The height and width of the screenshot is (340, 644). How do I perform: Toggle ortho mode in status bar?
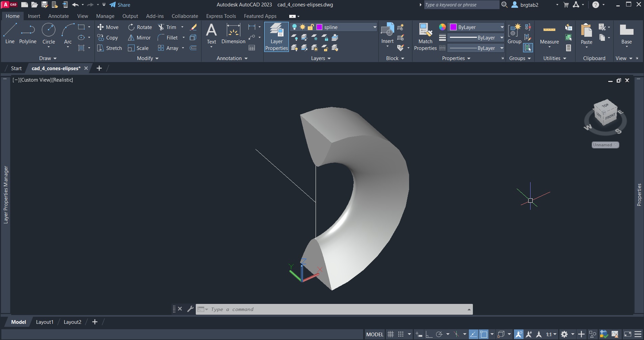pyautogui.click(x=429, y=334)
